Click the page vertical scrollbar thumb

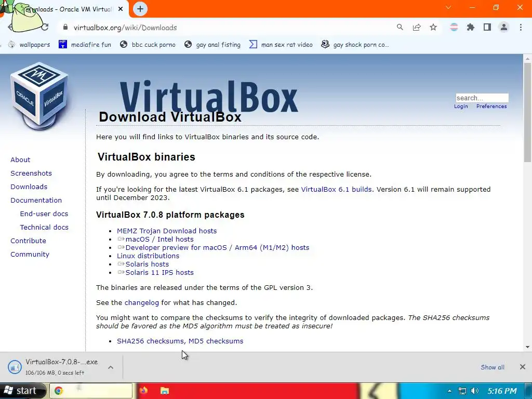527,112
